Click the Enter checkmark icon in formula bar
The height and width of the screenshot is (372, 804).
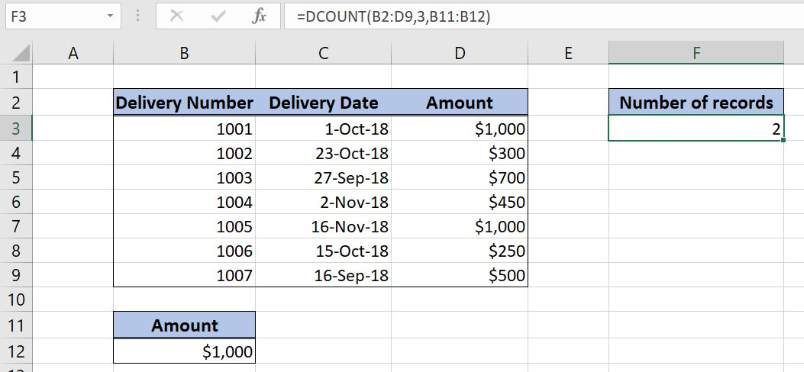218,16
